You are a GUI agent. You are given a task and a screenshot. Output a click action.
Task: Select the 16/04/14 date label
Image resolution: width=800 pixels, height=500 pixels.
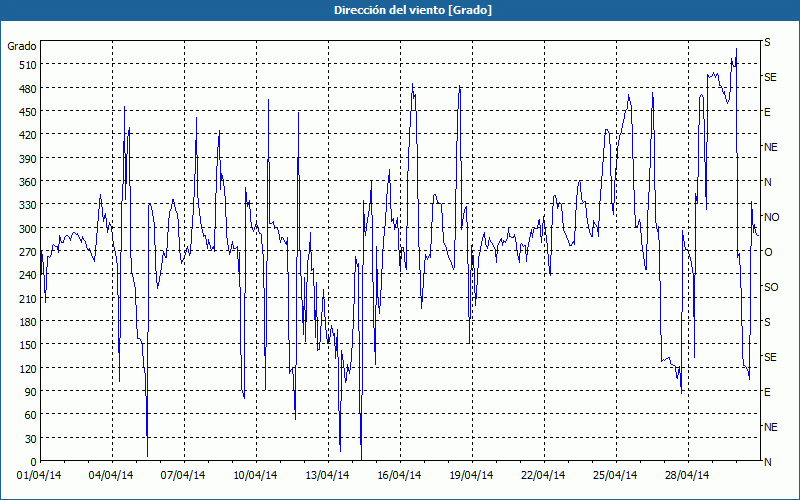399,475
